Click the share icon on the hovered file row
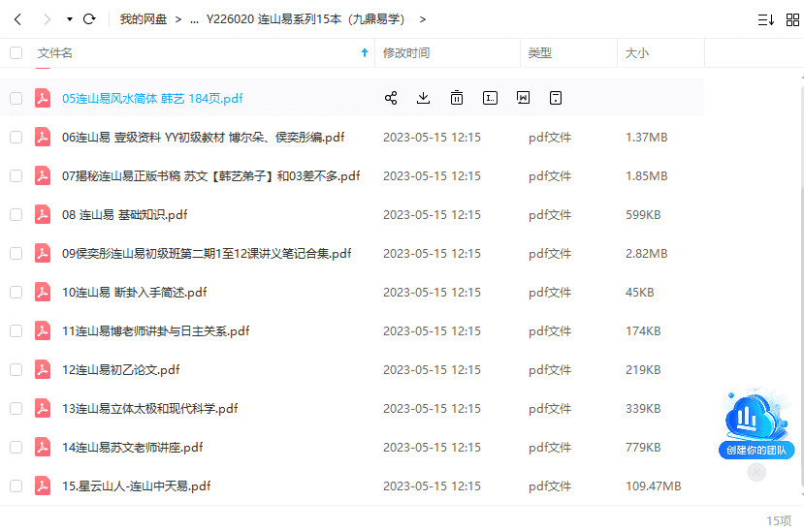The image size is (804, 532). coord(391,98)
